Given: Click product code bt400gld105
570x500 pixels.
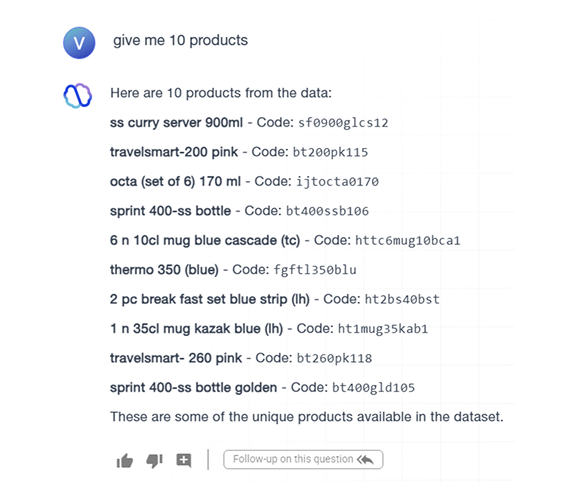Looking at the screenshot, I should pyautogui.click(x=373, y=388).
